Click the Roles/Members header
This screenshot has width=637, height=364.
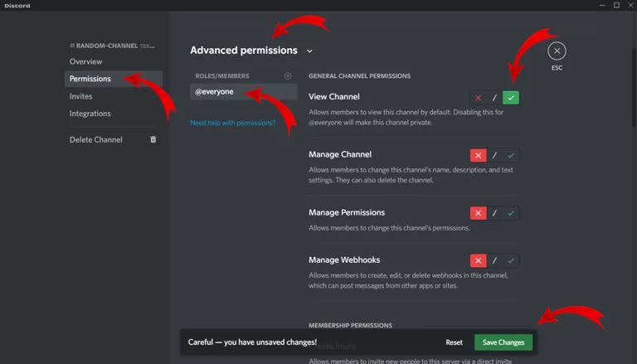pyautogui.click(x=222, y=76)
